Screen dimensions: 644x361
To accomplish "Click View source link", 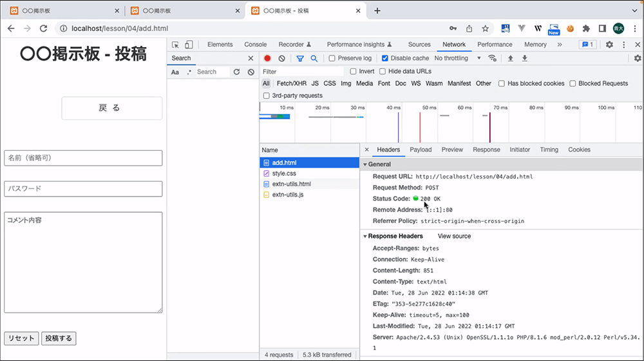I will 454,237.
